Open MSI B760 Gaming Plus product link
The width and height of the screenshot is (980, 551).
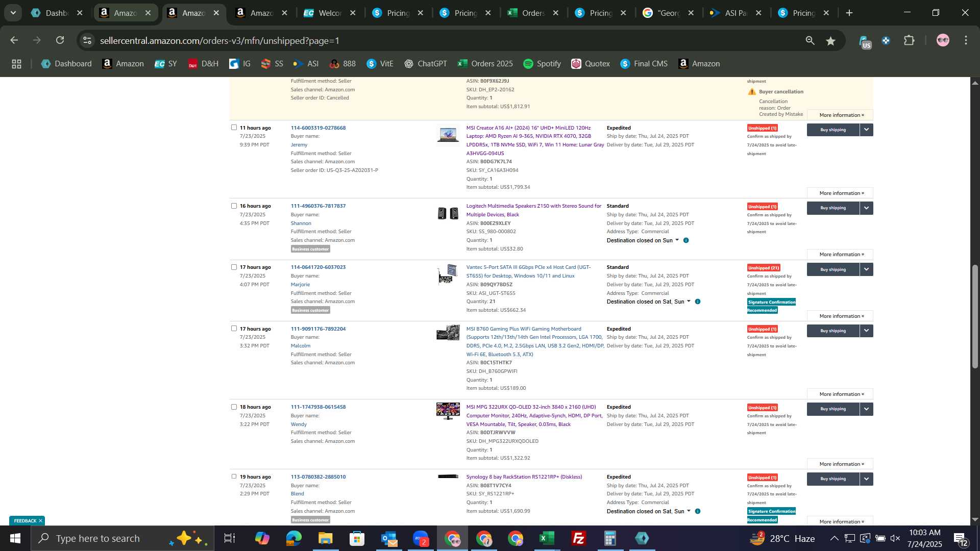pyautogui.click(x=535, y=341)
